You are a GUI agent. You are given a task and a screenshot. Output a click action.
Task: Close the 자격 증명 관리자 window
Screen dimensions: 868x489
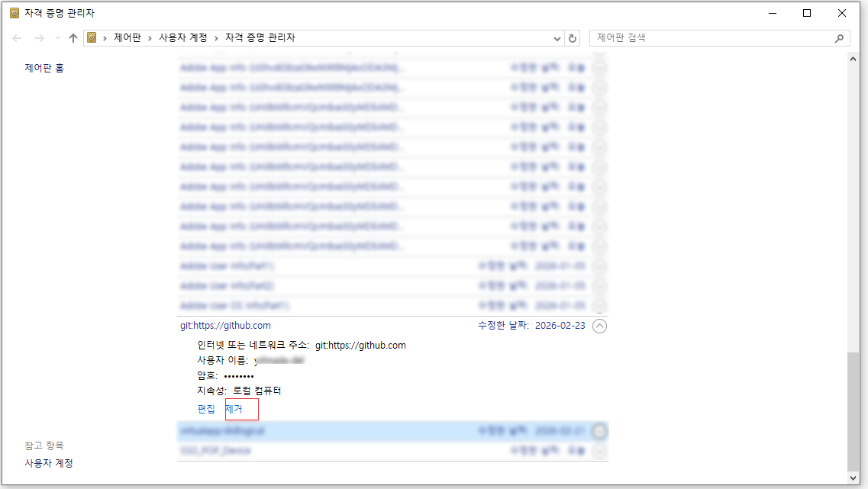coord(841,13)
